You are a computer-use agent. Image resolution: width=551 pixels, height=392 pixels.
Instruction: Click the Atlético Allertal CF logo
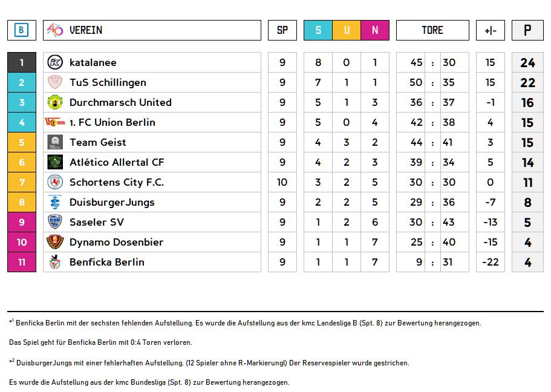(55, 162)
